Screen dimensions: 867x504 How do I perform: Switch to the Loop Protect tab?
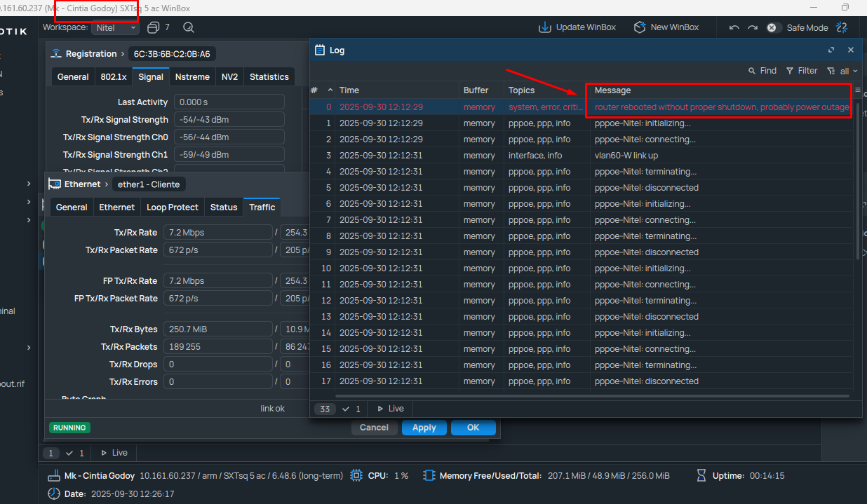pyautogui.click(x=172, y=207)
